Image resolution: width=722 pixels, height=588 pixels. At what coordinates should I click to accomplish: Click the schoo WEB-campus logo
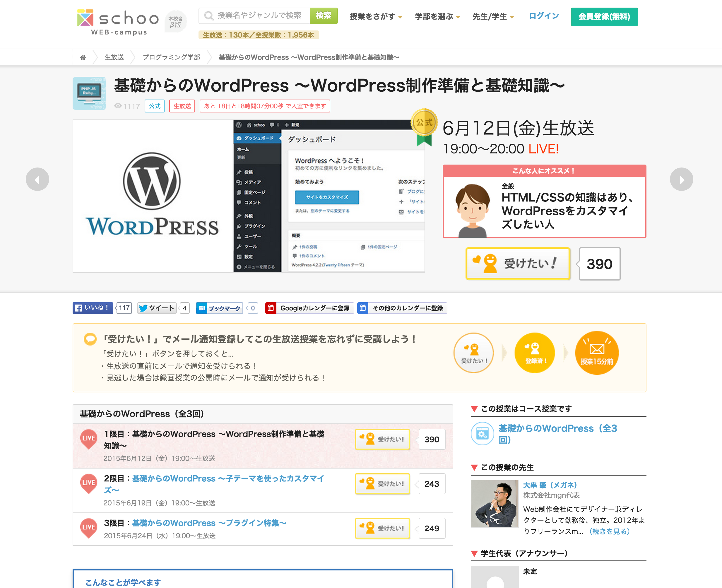[117, 22]
